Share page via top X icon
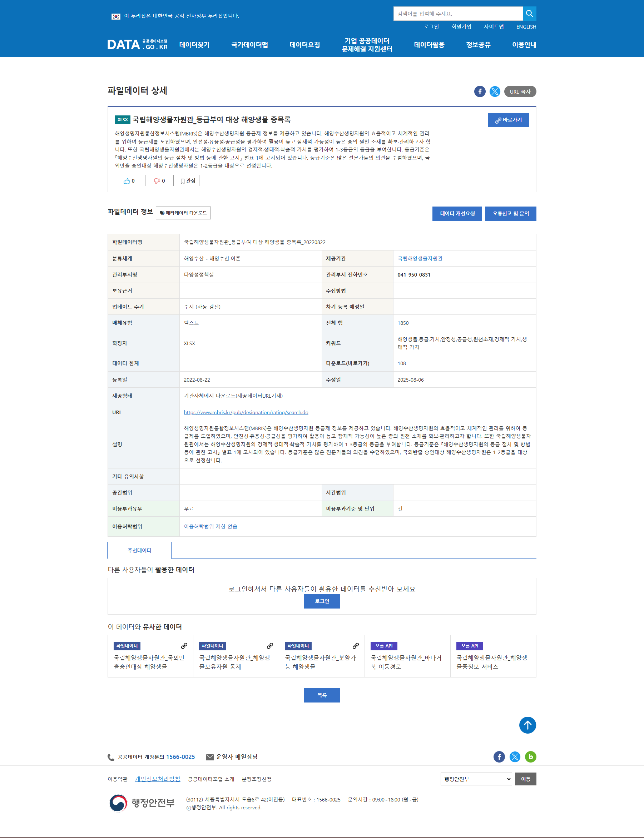Screen dimensions: 644x839 495,91
